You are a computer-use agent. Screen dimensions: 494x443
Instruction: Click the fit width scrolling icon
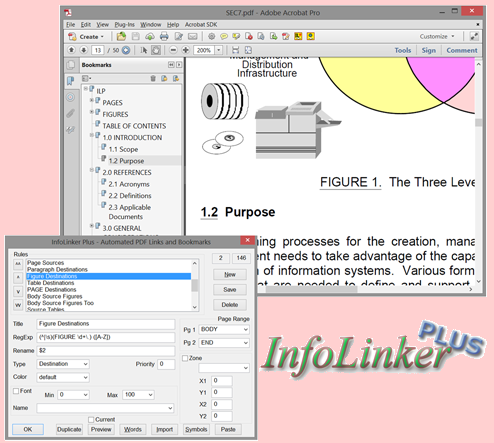point(235,50)
